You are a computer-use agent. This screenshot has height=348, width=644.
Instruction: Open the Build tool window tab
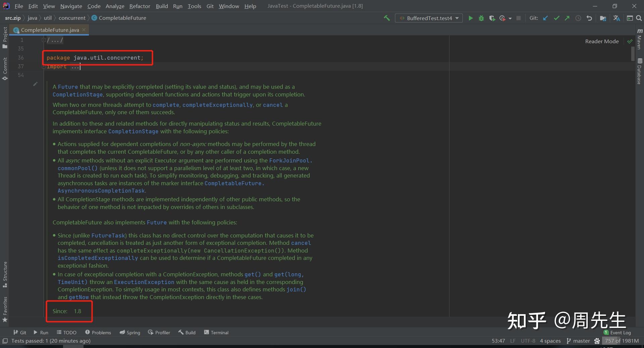187,332
